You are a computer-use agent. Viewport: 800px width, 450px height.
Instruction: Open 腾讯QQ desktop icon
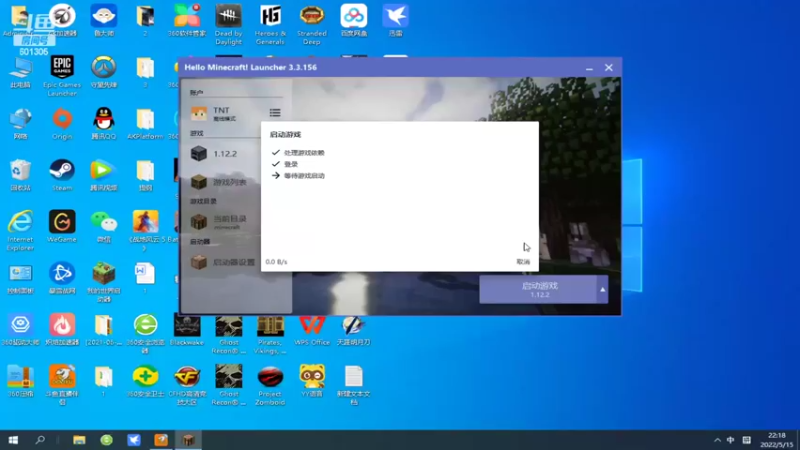[104, 123]
